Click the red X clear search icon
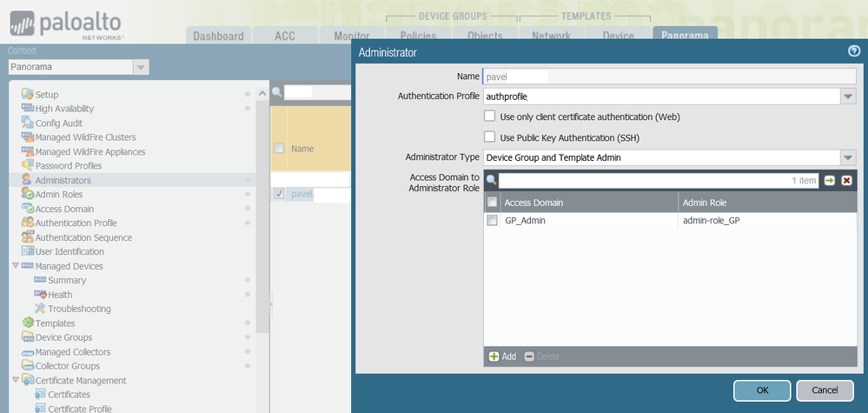868x413 pixels. [846, 180]
